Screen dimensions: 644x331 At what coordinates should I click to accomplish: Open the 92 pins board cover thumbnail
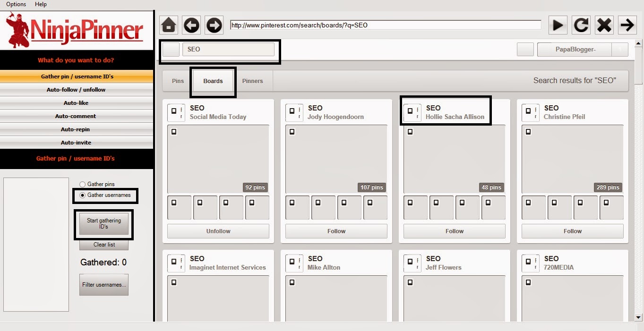[x=218, y=159]
